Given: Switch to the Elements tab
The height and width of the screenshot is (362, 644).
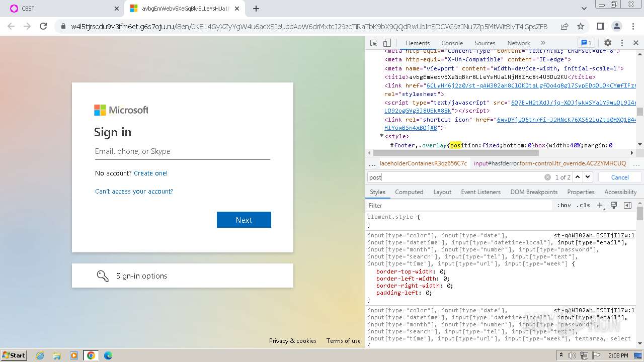Looking at the screenshot, I should 418,43.
